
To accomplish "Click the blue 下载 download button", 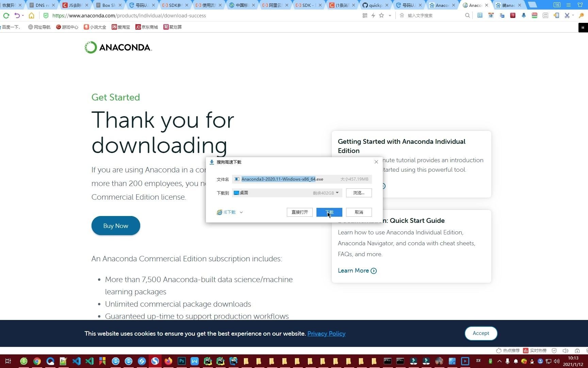I will pos(329,212).
